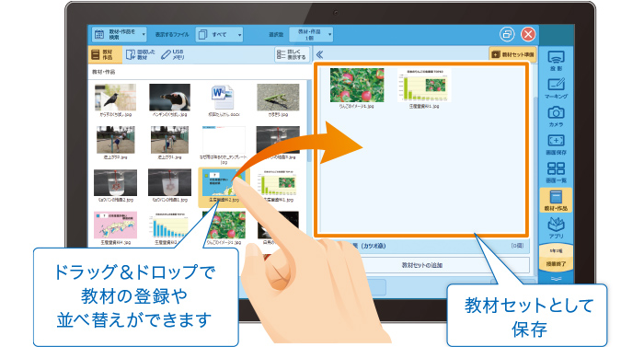Viewport: 644px width, 347px height.
Task: Click the 教材セットの追加 button
Action: 421,265
